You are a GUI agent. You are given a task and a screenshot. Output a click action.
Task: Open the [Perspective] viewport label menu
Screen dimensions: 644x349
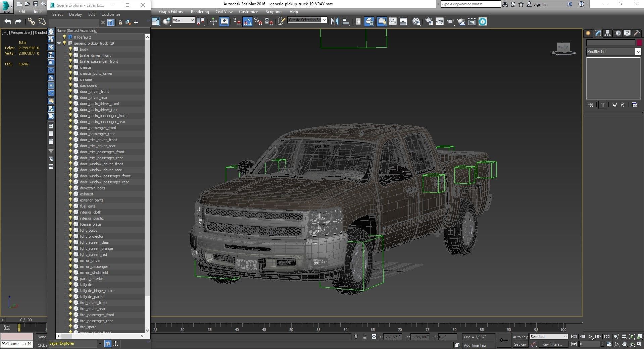coord(20,33)
